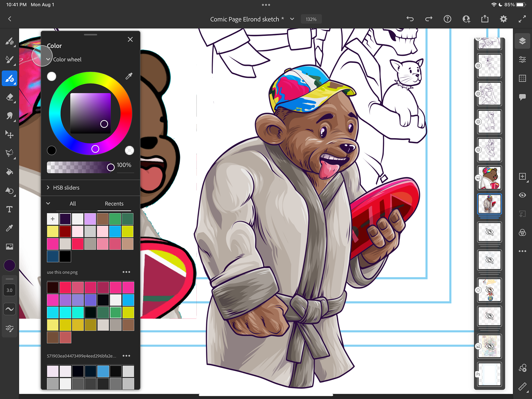Open the share export icon
Screen dimensions: 532x399
pyautogui.click(x=485, y=19)
